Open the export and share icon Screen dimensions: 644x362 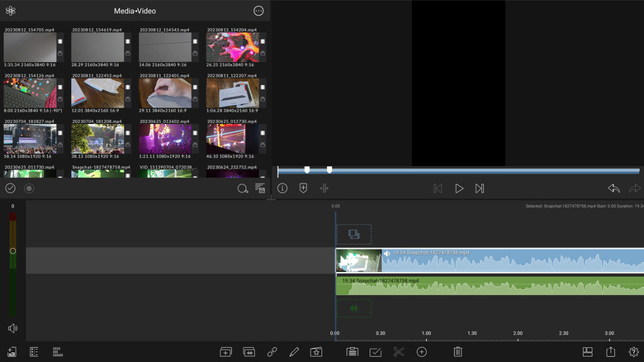(x=611, y=352)
